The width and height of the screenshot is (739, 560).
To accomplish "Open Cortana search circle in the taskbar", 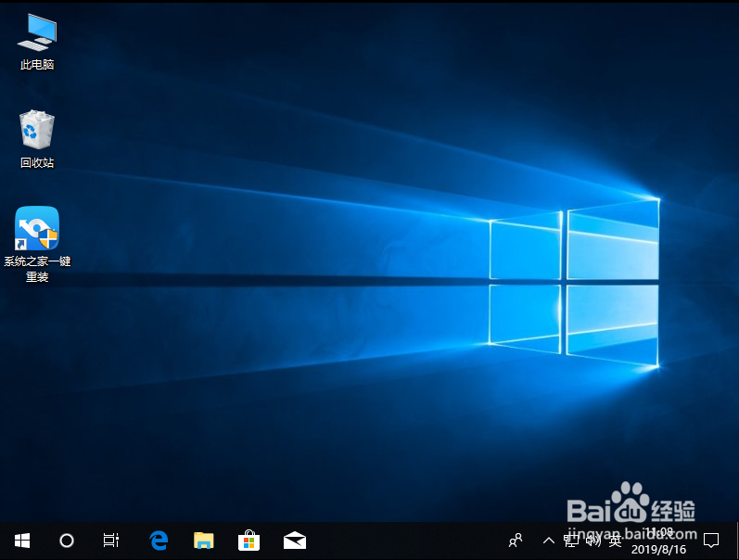I will pyautogui.click(x=67, y=541).
